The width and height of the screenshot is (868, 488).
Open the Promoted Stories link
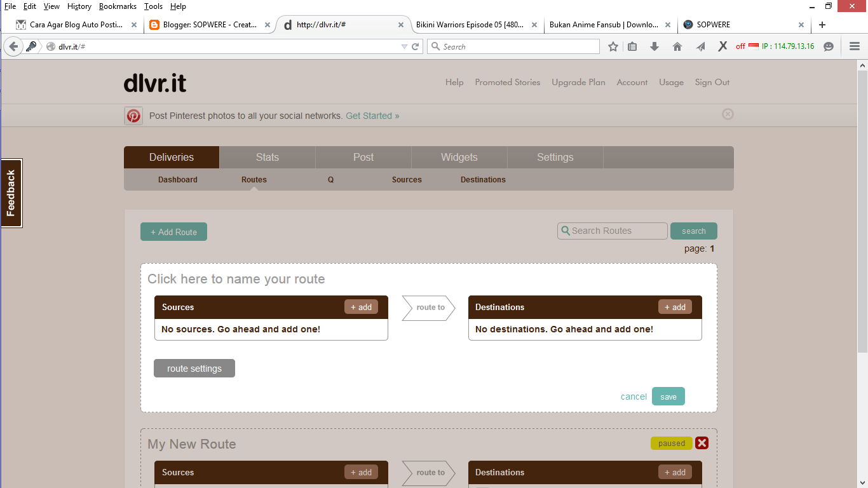point(508,82)
